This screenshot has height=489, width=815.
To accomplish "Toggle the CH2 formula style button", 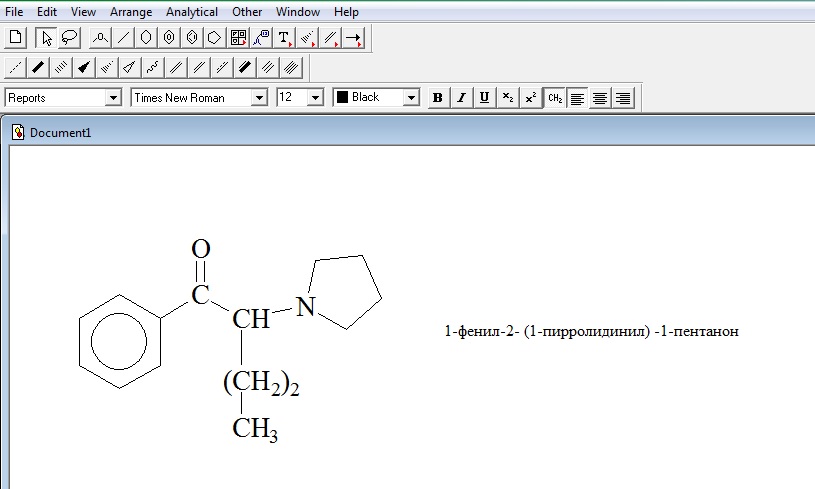I will pyautogui.click(x=555, y=98).
